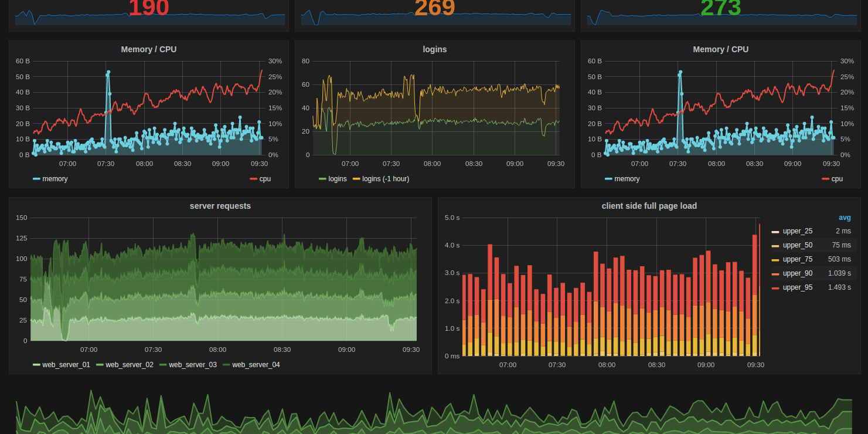Click the green 273 stat value
868x434 pixels.
point(721,8)
